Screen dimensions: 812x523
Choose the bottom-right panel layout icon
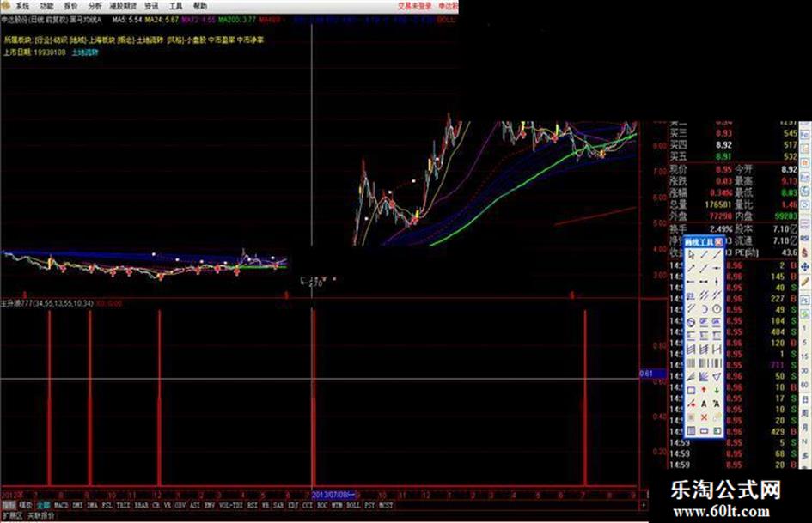tap(717, 431)
